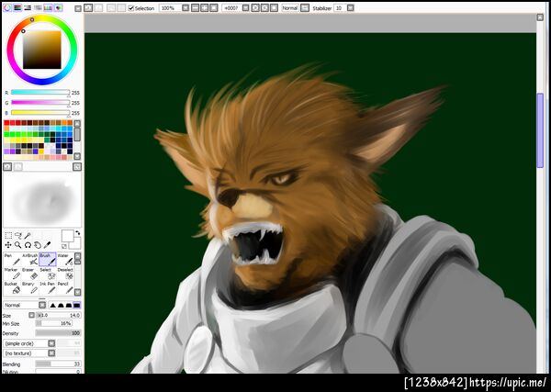
Task: Adjust the Blending slider
Action: (59, 364)
